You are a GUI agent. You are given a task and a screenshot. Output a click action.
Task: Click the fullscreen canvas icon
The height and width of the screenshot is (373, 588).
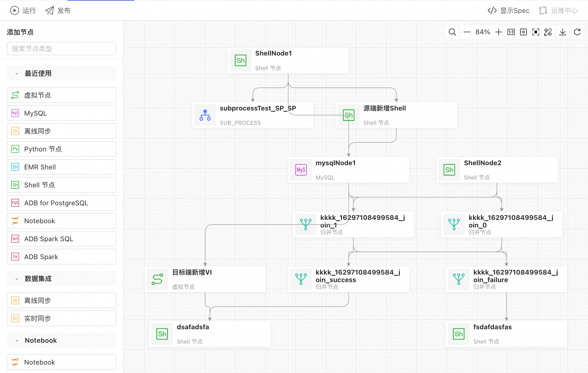(x=535, y=32)
